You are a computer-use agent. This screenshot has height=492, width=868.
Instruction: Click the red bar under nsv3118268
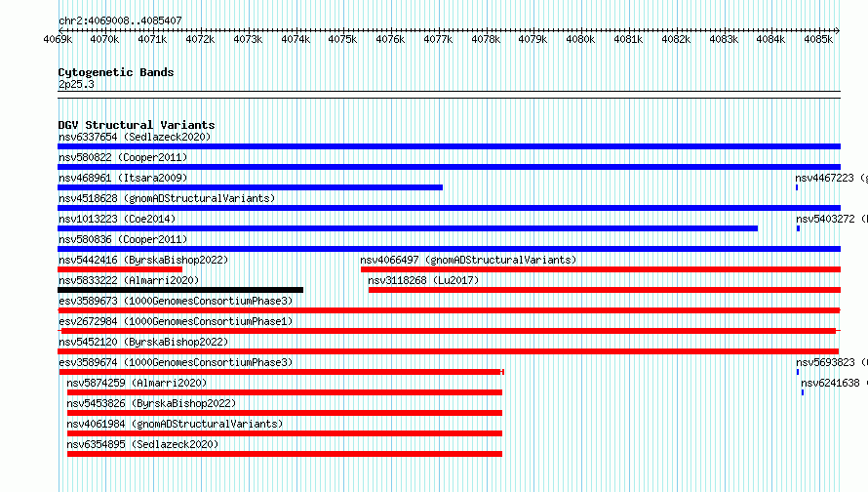pos(605,290)
